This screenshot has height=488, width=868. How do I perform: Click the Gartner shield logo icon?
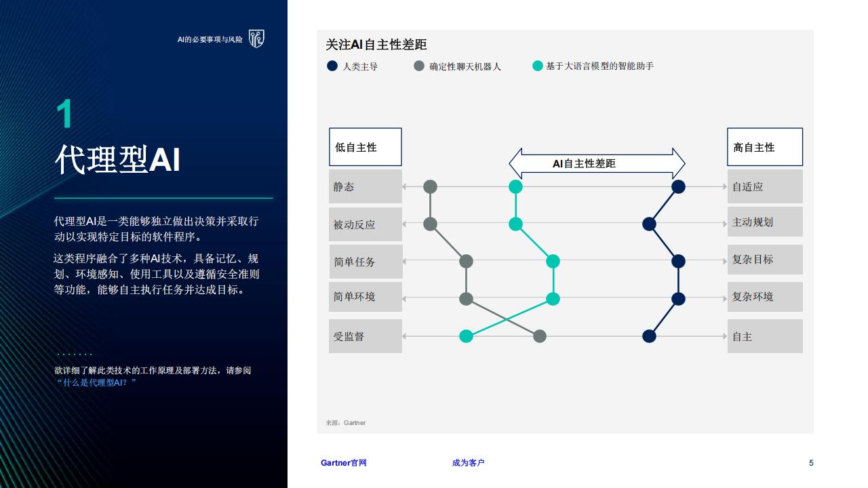click(256, 39)
